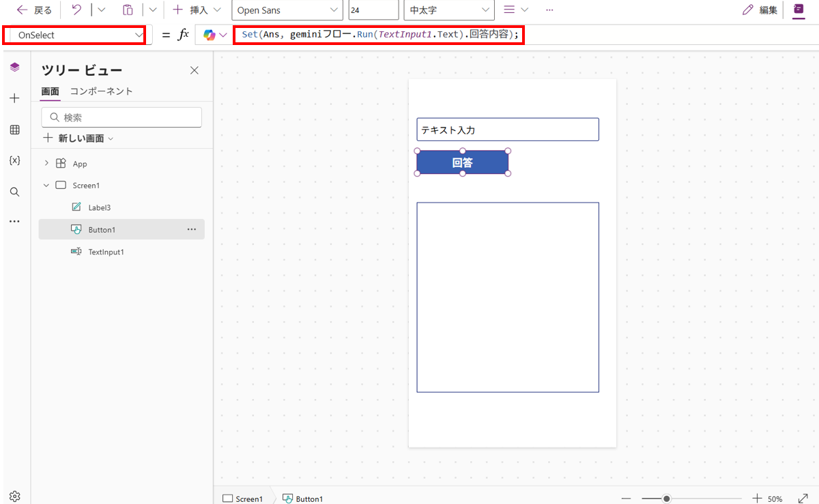Click the empty label box on canvas

pos(508,297)
